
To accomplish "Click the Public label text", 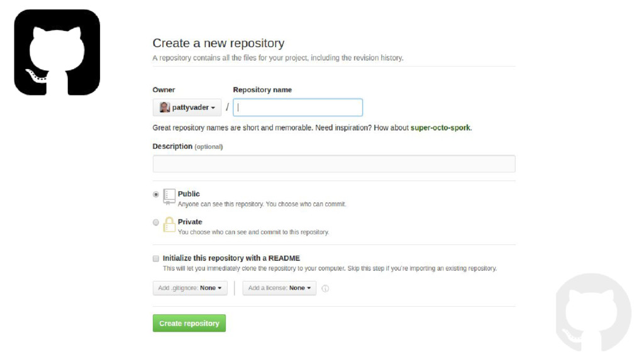I will pyautogui.click(x=189, y=194).
